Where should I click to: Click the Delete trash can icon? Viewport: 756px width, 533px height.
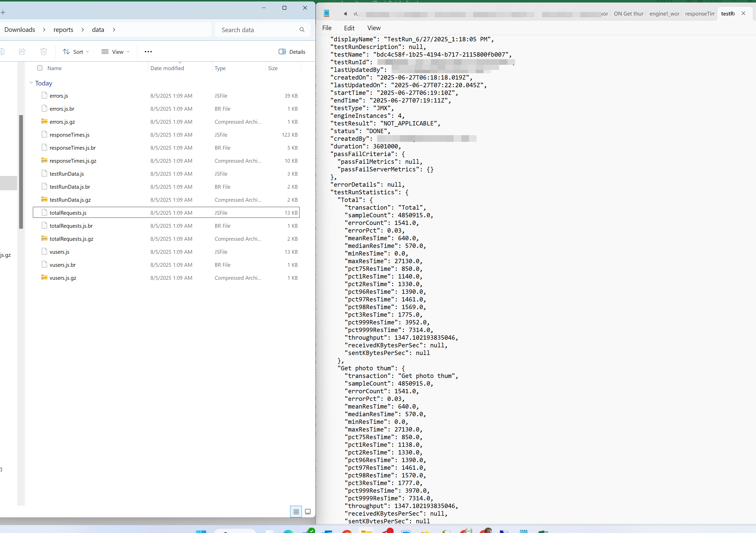point(43,52)
